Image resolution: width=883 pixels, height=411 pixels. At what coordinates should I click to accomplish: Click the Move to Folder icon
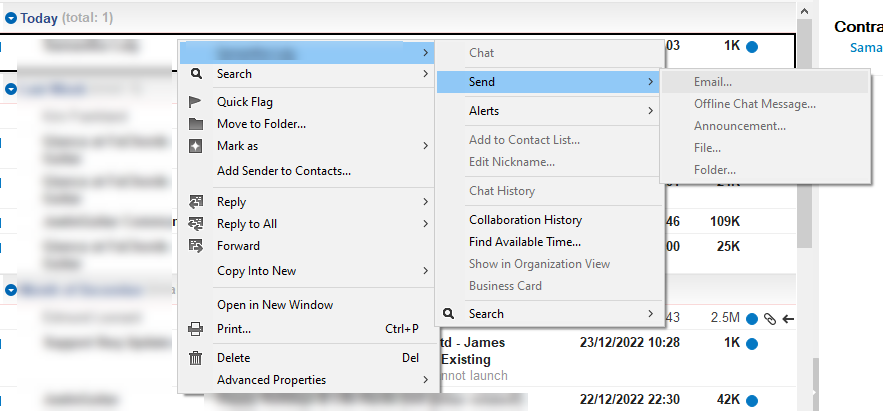click(196, 124)
